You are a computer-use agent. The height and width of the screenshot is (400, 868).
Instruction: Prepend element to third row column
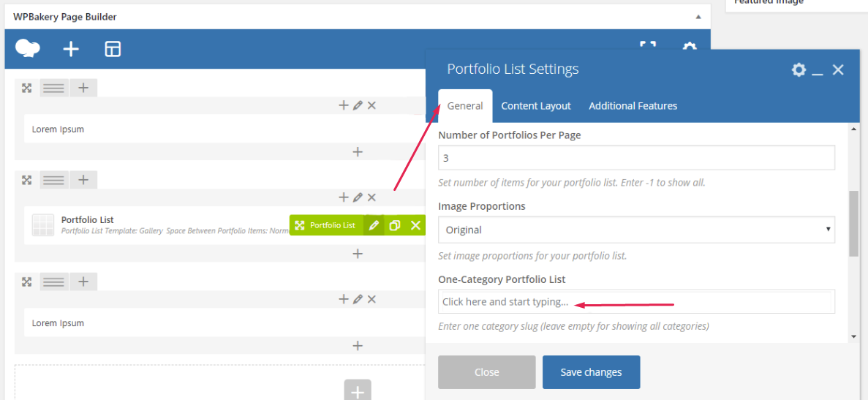[x=343, y=299]
